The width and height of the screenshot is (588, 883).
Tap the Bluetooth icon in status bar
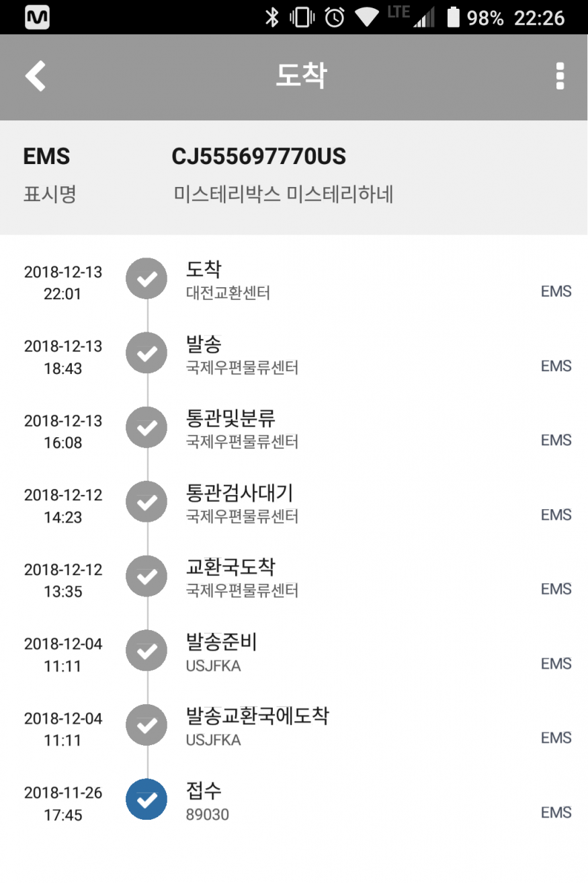[x=271, y=17]
